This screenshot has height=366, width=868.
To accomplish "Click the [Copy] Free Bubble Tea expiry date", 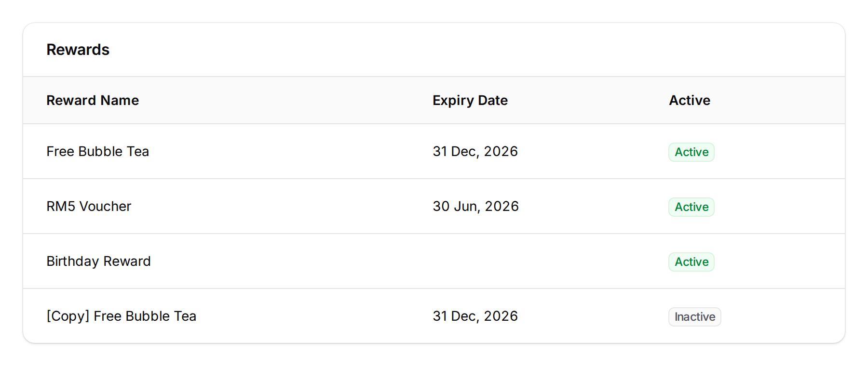I will [x=475, y=316].
